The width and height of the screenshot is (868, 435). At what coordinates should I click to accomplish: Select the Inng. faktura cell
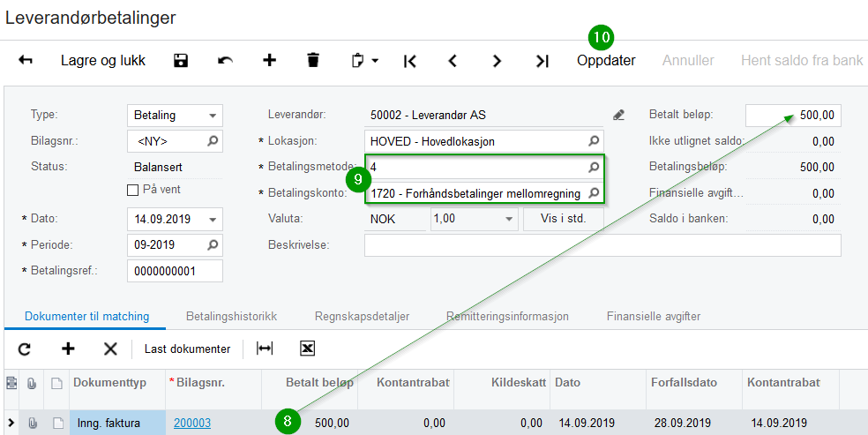point(117,423)
